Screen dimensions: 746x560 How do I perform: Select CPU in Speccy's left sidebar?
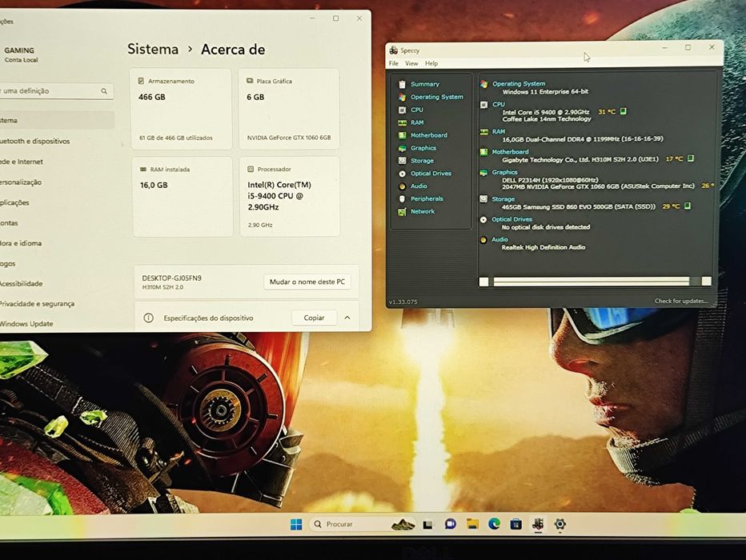[x=417, y=110]
